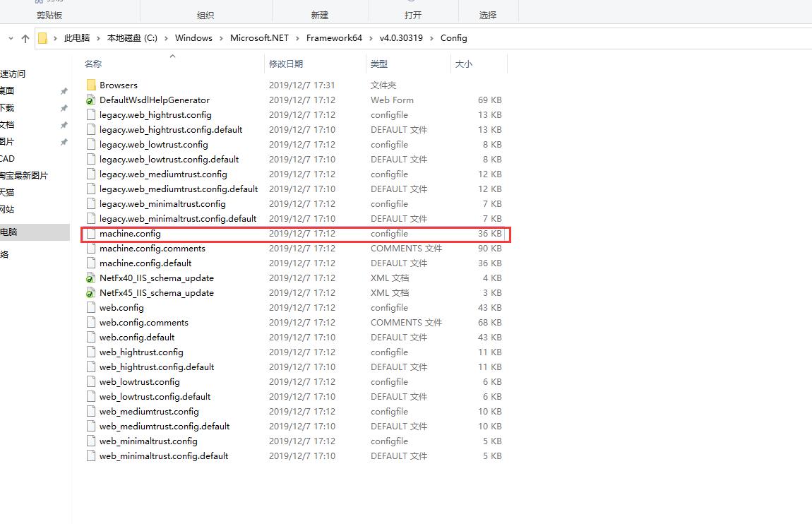812x524 pixels.
Task: Jump to the Windows folder via breadcrumb
Action: [193, 37]
